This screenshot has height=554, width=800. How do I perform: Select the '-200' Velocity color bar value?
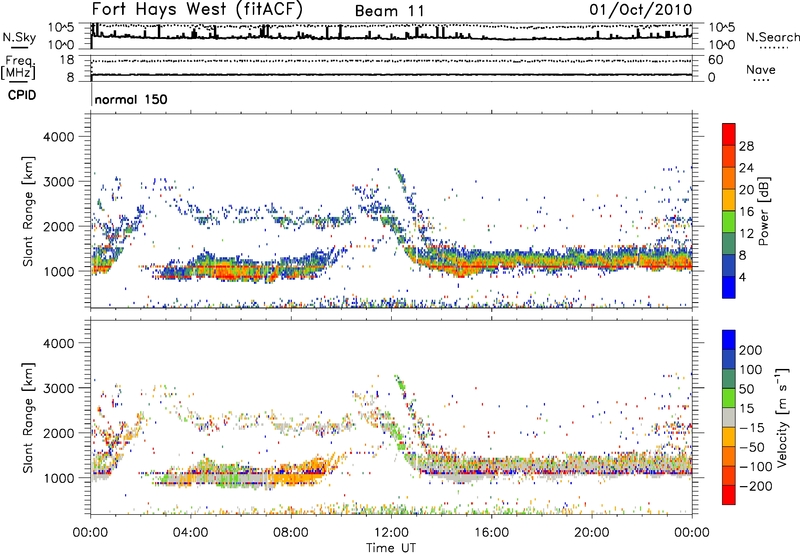click(756, 486)
